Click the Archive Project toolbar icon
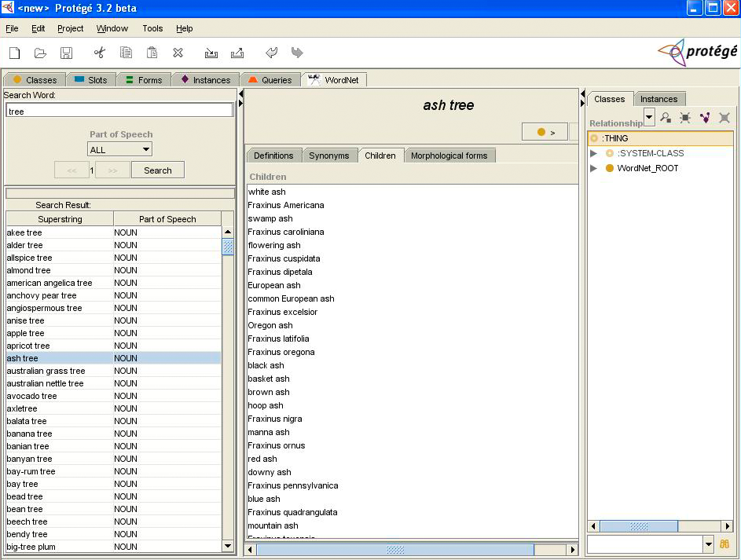 211,53
